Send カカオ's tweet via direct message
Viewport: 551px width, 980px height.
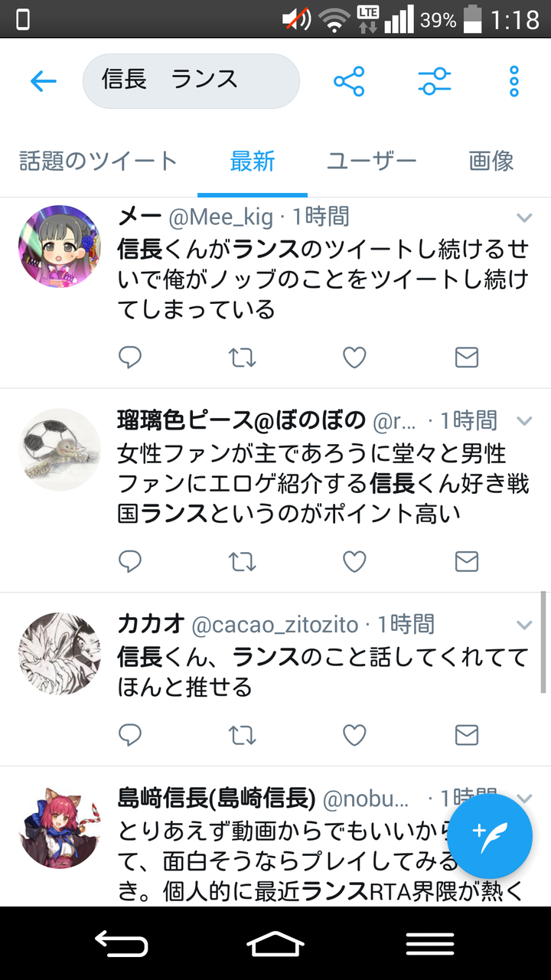pos(467,736)
